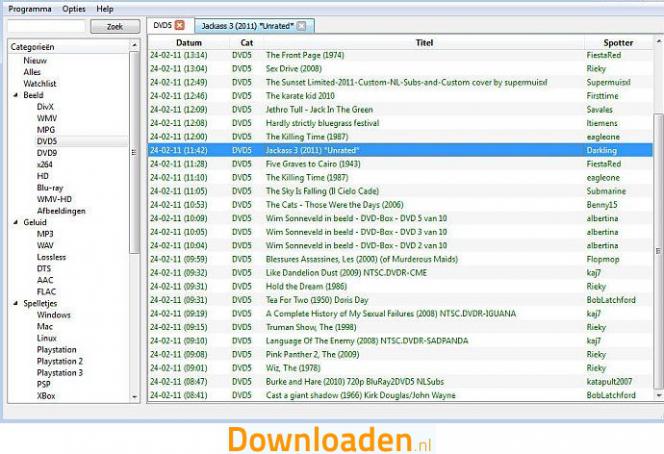Open the Help menu

pos(105,9)
